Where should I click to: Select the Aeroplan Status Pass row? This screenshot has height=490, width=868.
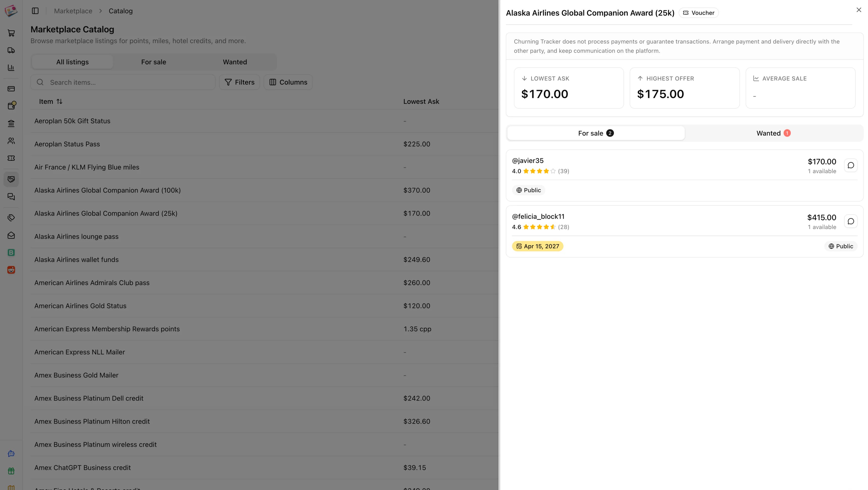[264, 144]
